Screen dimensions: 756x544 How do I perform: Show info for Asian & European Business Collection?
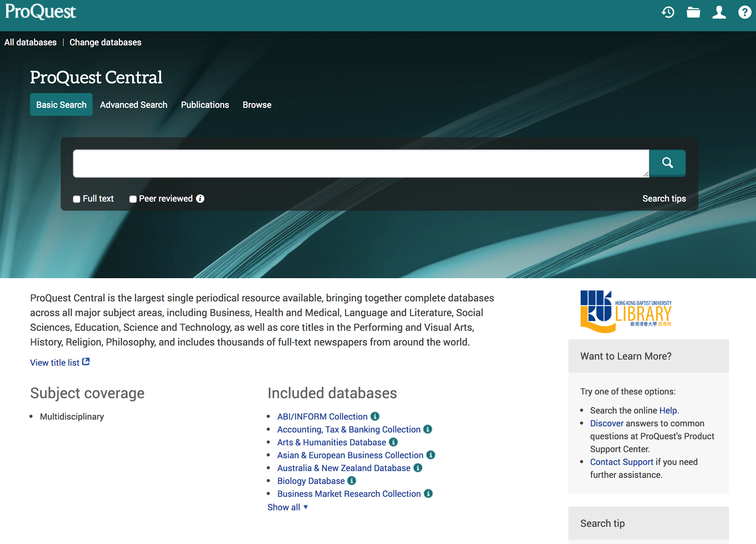[x=430, y=455]
